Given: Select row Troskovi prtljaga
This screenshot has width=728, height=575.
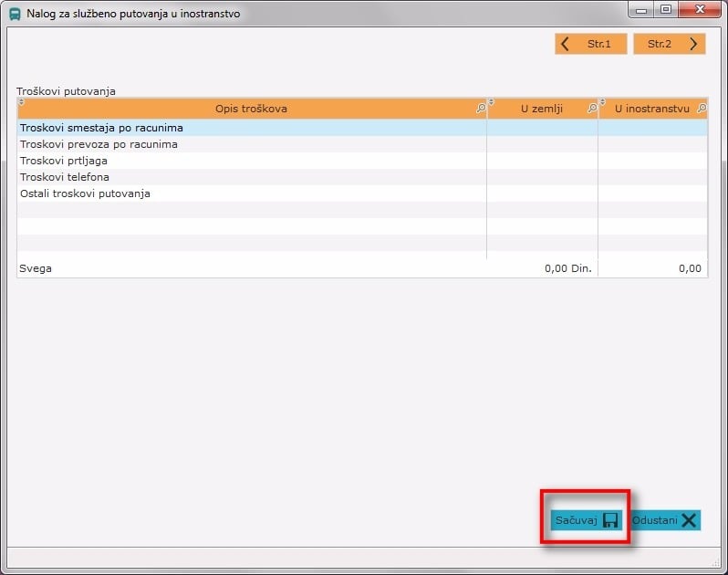Looking at the screenshot, I should click(362, 161).
